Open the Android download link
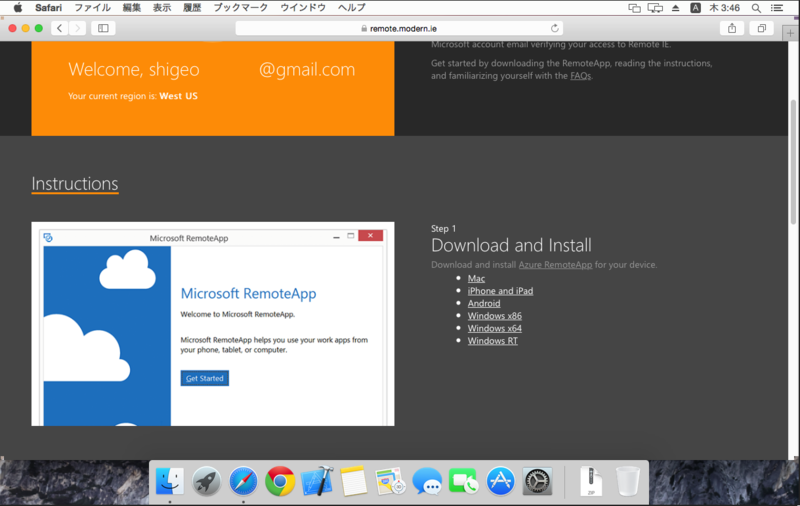 484,303
